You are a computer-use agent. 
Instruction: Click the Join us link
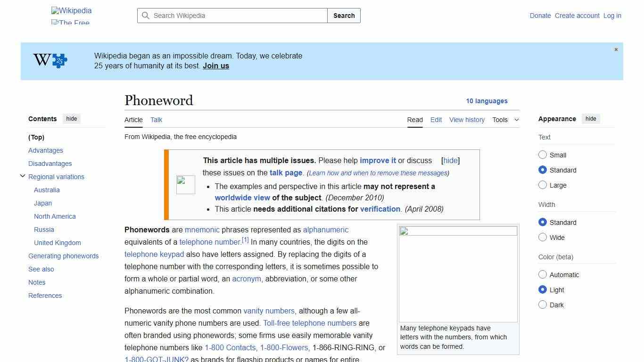point(215,66)
